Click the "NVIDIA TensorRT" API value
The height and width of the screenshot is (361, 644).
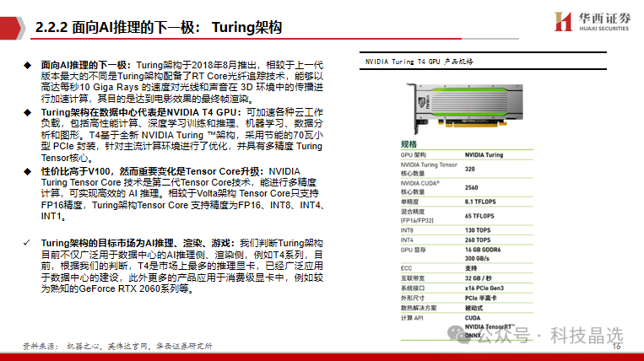click(x=490, y=326)
